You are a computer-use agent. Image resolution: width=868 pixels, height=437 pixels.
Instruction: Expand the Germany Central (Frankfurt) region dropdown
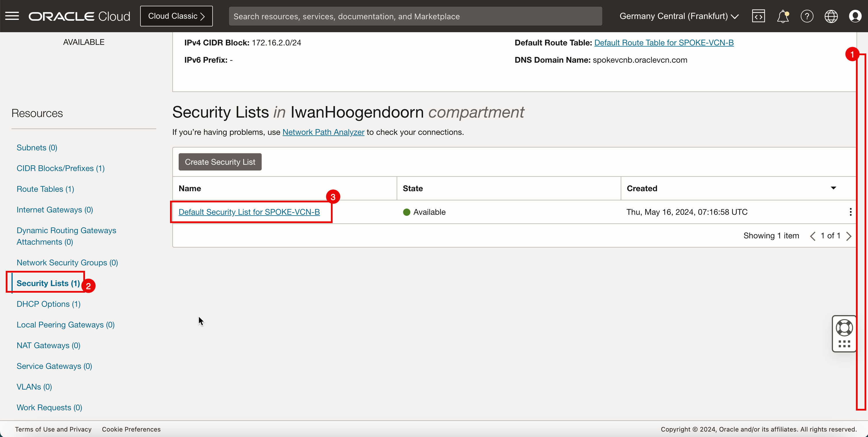point(679,16)
